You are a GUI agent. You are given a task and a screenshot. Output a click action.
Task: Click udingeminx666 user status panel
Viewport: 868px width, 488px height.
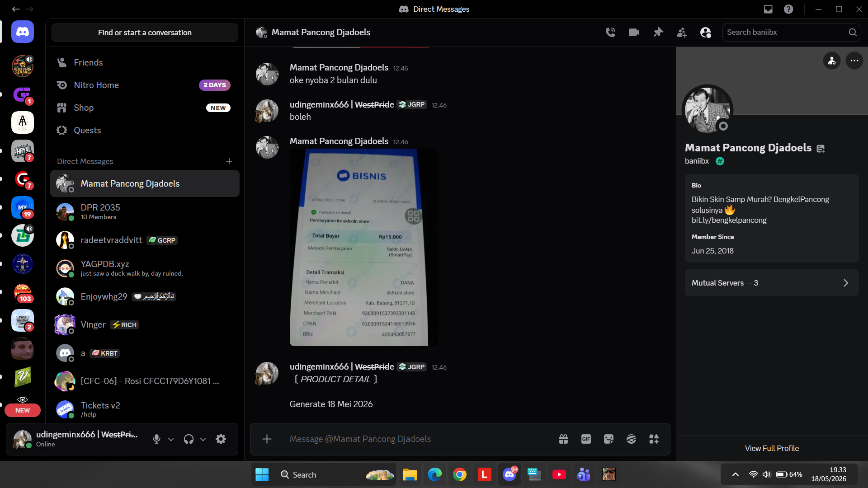click(77, 439)
